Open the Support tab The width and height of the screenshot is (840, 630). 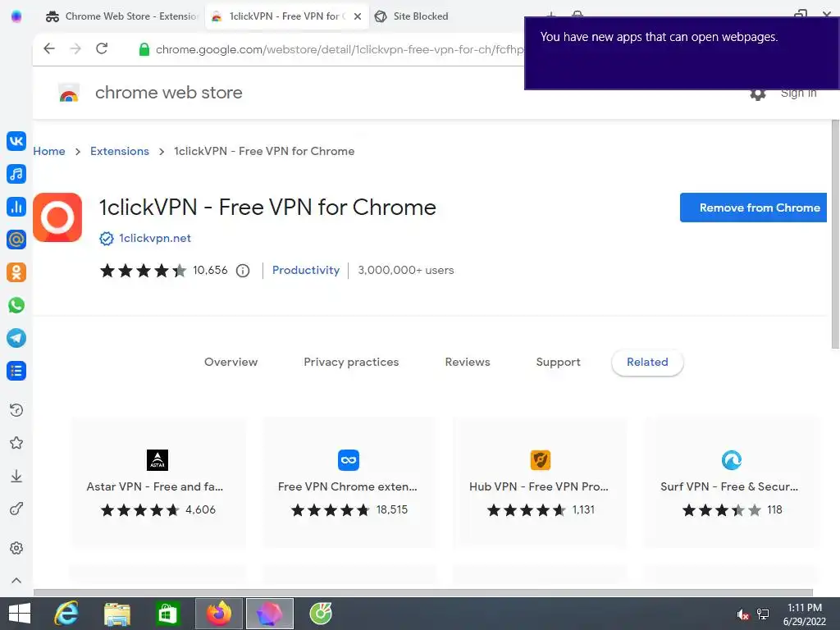[558, 362]
